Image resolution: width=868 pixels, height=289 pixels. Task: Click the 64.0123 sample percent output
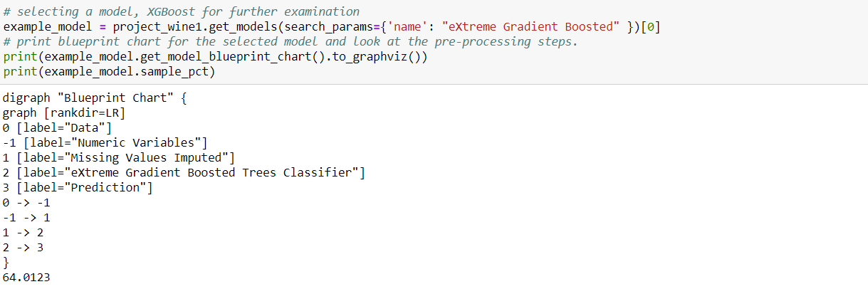[x=27, y=278]
